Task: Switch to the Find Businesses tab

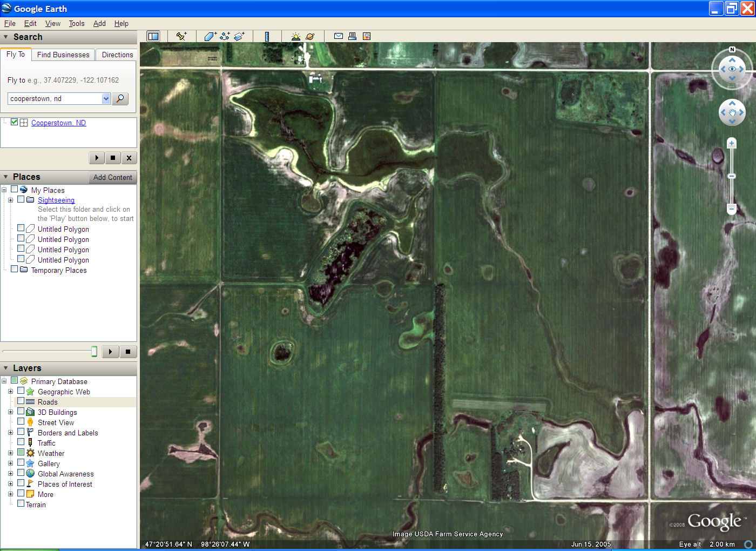Action: coord(63,55)
